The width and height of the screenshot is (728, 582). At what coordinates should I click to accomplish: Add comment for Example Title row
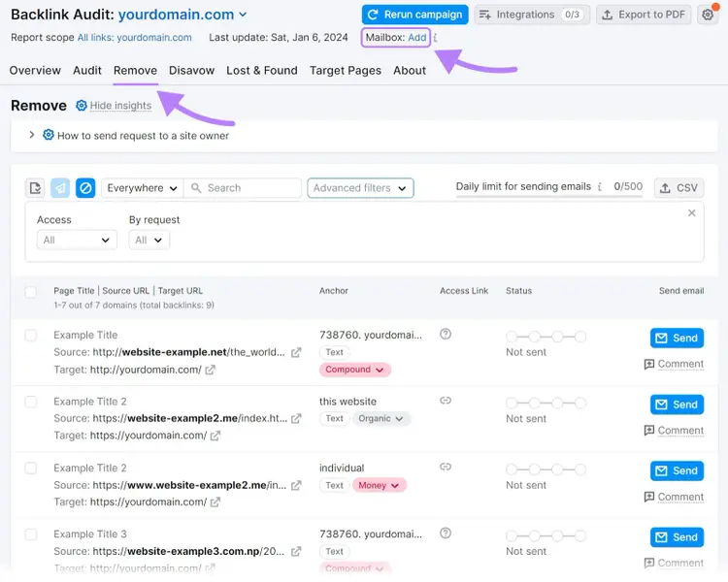pyautogui.click(x=675, y=365)
